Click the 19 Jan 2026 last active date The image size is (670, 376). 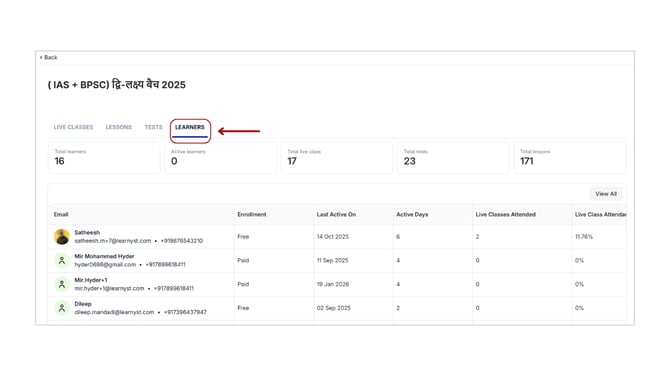333,284
